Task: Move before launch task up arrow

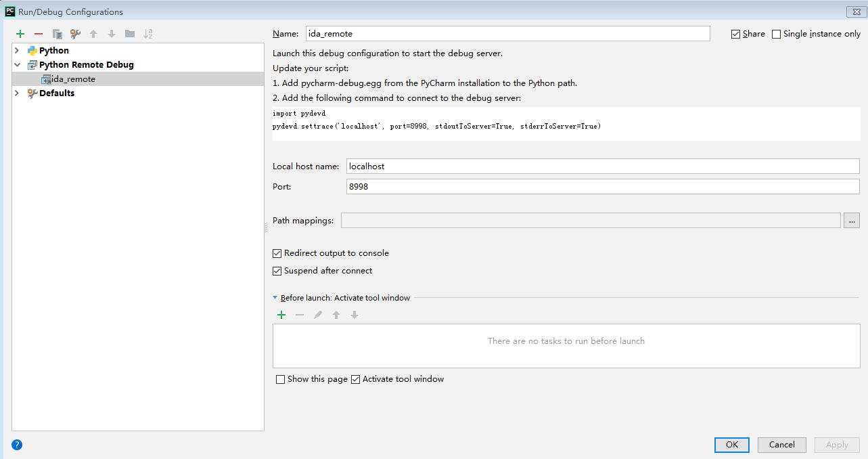Action: tap(336, 315)
